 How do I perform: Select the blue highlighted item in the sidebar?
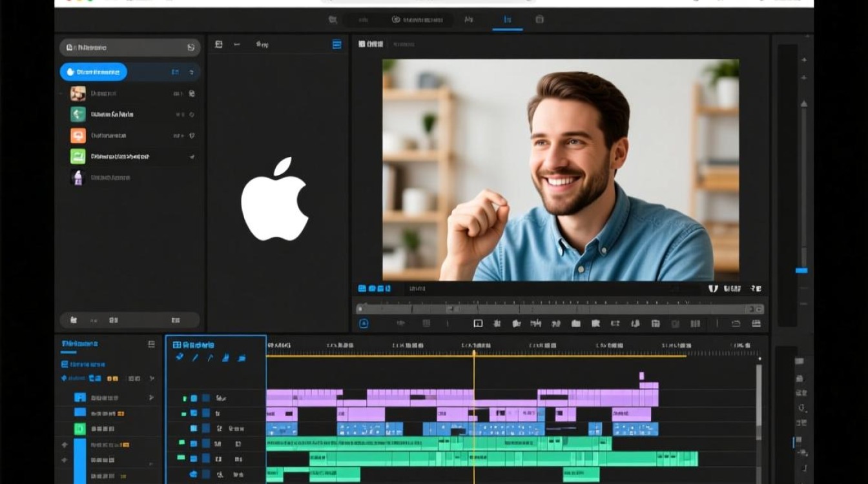(94, 72)
